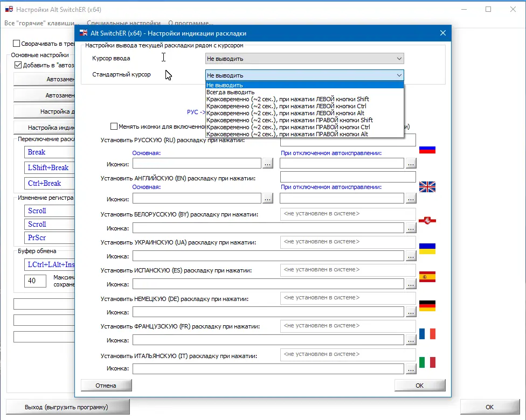Toggle 'Сворачивать в трей' checkbox in main window
526x420 pixels.
[x=16, y=43]
